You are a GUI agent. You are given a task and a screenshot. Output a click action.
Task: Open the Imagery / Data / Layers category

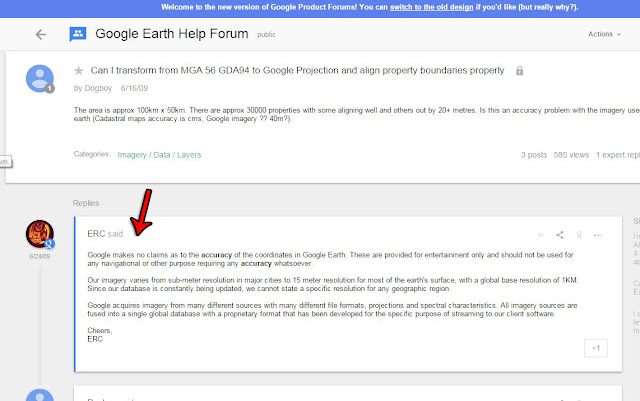(159, 155)
